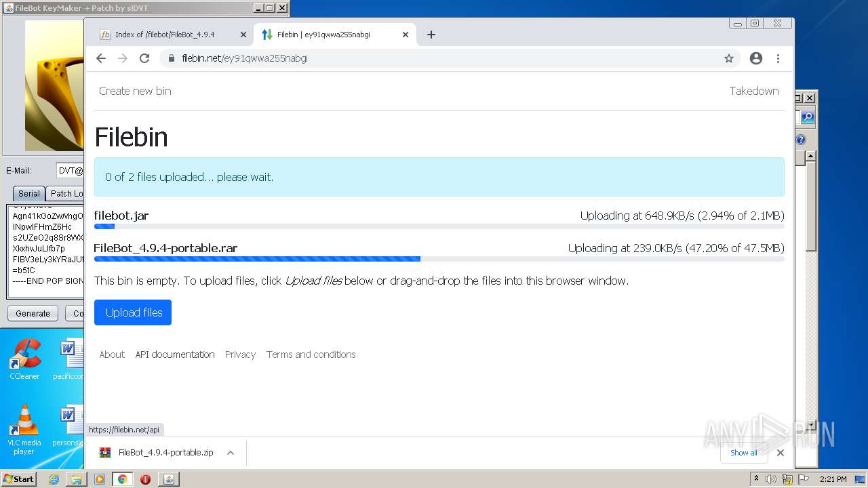Screen dimensions: 868x488
Task: Open the 'Create new bin' link
Action: click(135, 91)
